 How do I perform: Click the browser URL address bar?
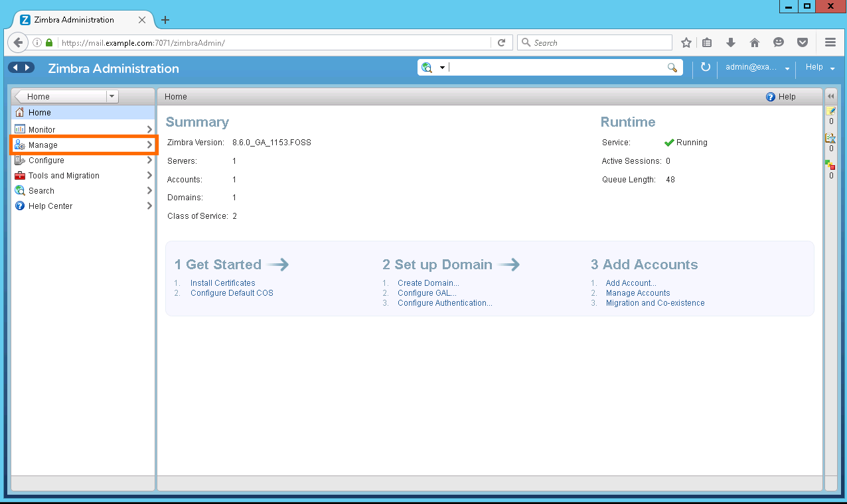[275, 42]
